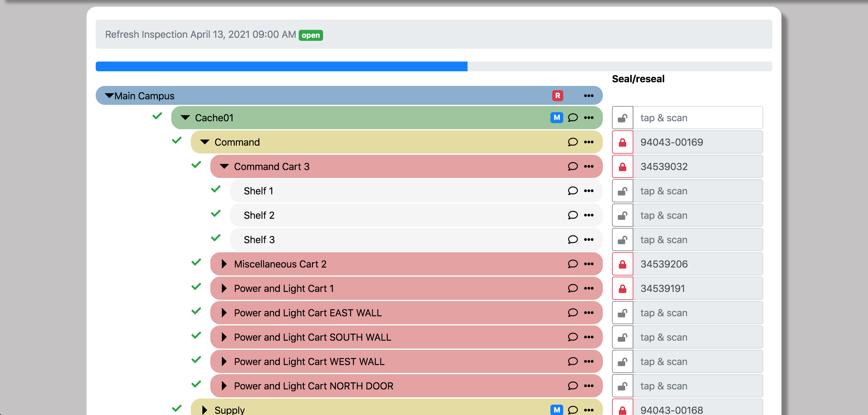The image size is (868, 415).
Task: Expand the Power and Light Cart EAST WALL arrow
Action: [x=224, y=313]
